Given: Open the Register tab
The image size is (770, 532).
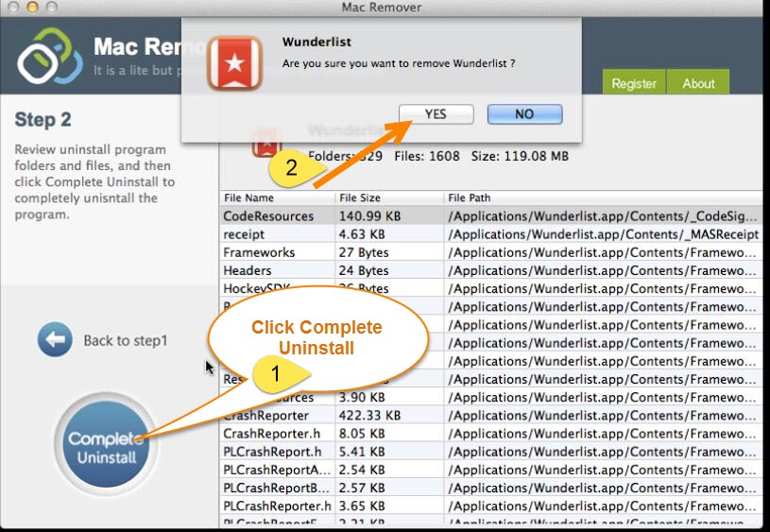Looking at the screenshot, I should coord(634,82).
